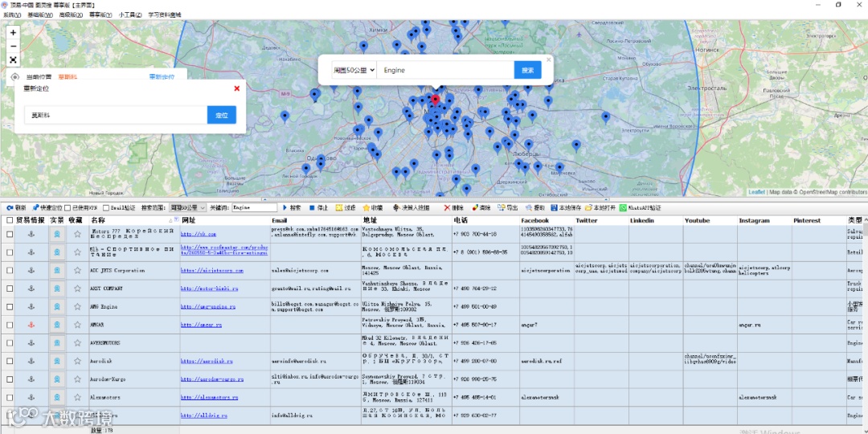Open street view icon for Aerodisk row
The width and height of the screenshot is (868, 434).
pyautogui.click(x=56, y=361)
